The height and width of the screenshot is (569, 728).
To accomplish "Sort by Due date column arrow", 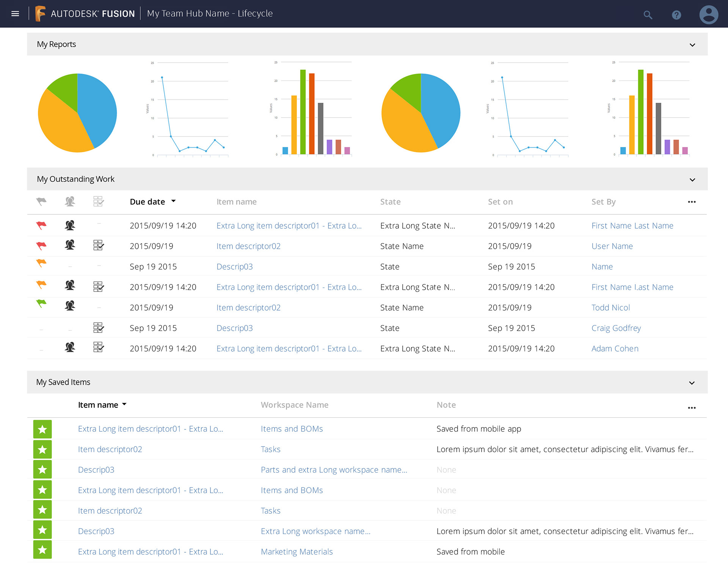I will click(x=173, y=201).
